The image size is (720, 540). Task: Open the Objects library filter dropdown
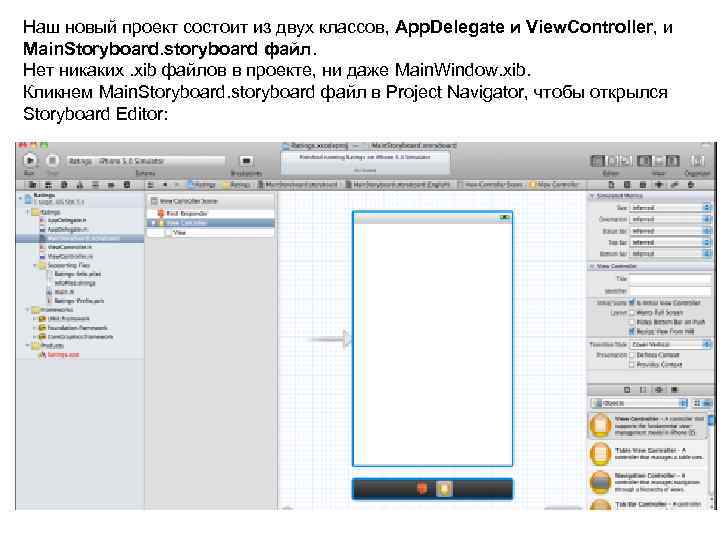639,403
